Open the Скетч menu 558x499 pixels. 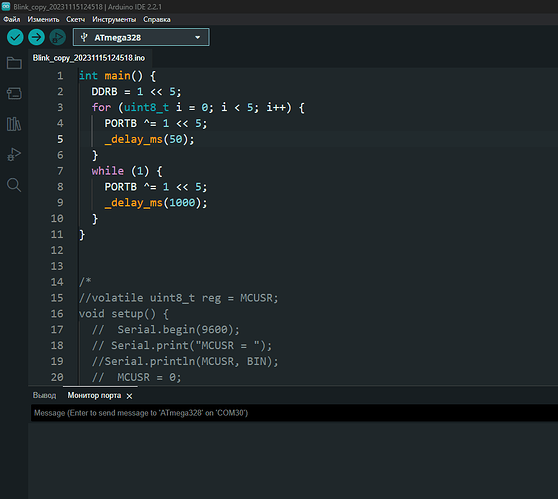click(75, 20)
